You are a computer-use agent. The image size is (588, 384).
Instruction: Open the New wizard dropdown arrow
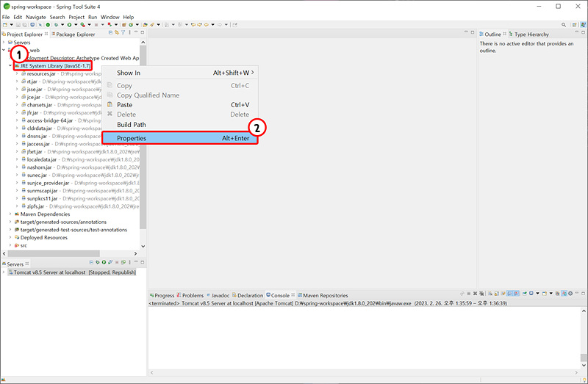pyautogui.click(x=11, y=25)
